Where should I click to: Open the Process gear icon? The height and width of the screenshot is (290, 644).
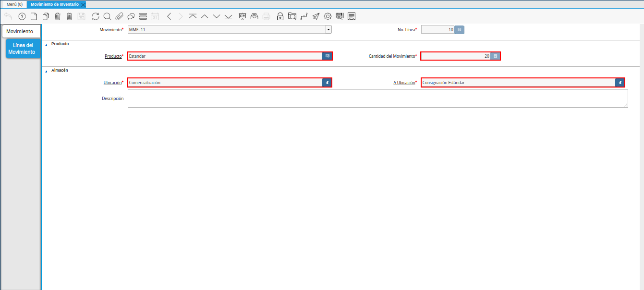[x=328, y=16]
